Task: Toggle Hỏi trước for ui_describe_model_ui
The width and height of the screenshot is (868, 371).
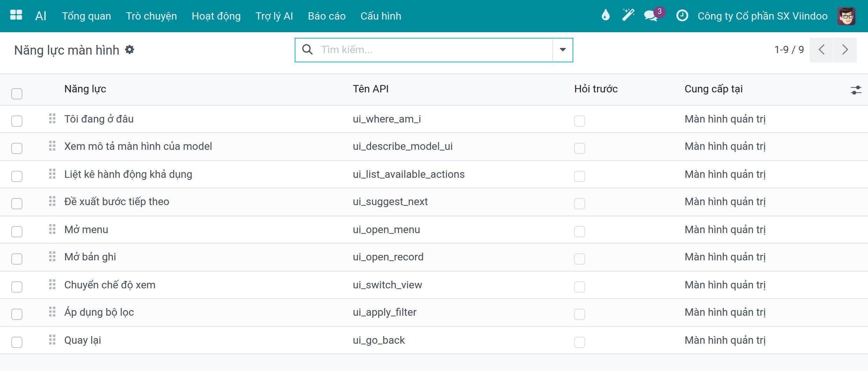Action: click(x=580, y=148)
